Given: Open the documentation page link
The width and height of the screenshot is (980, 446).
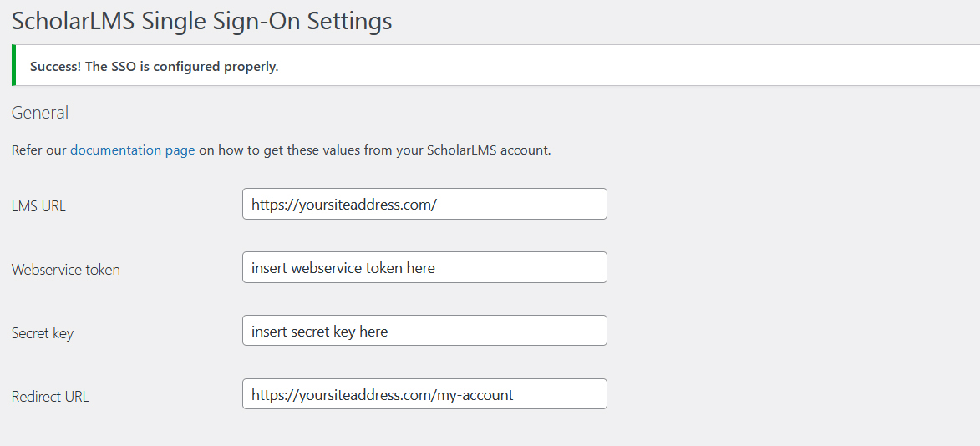Looking at the screenshot, I should [133, 150].
